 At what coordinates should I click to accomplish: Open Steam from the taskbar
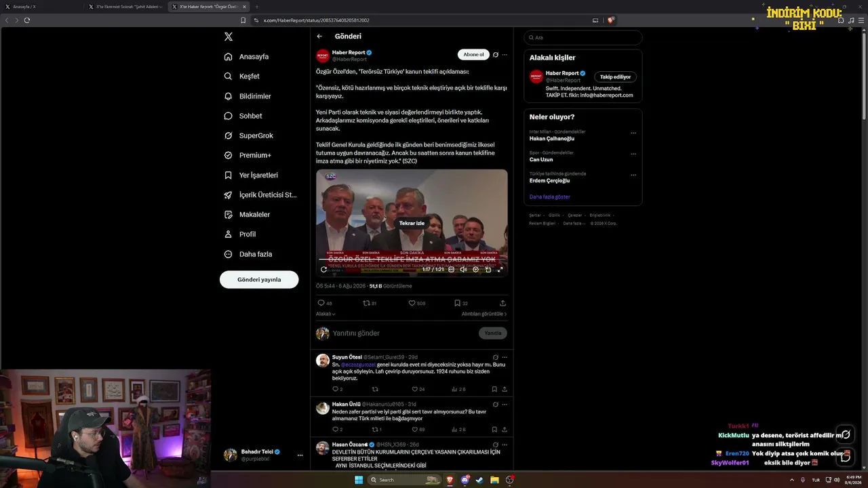479,480
